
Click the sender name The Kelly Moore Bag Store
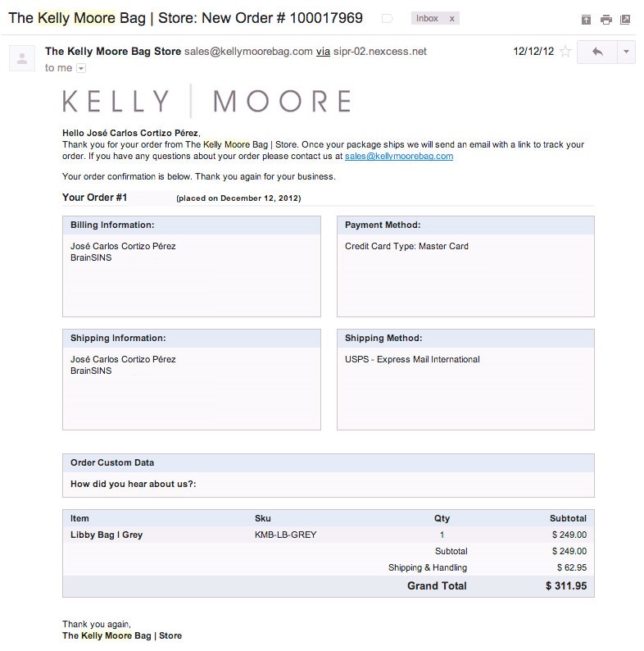pos(113,52)
